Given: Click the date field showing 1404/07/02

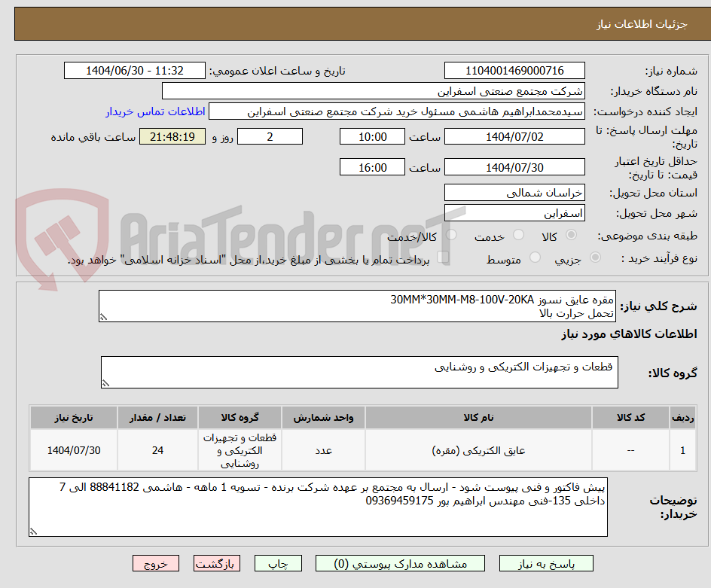Looking at the screenshot, I should [x=517, y=136].
